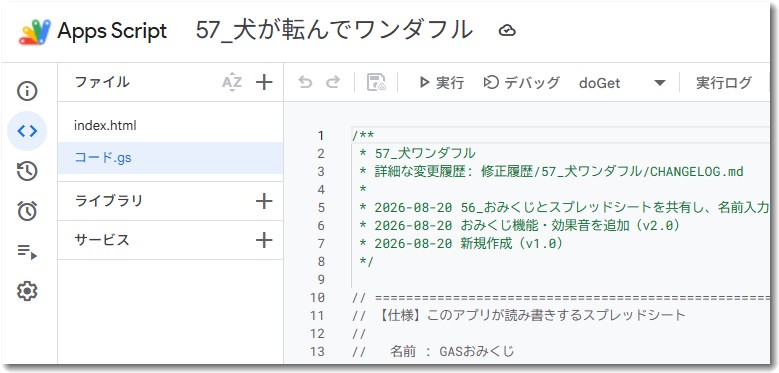The image size is (779, 373).
Task: Click the undo arrow icon
Action: coord(305,82)
